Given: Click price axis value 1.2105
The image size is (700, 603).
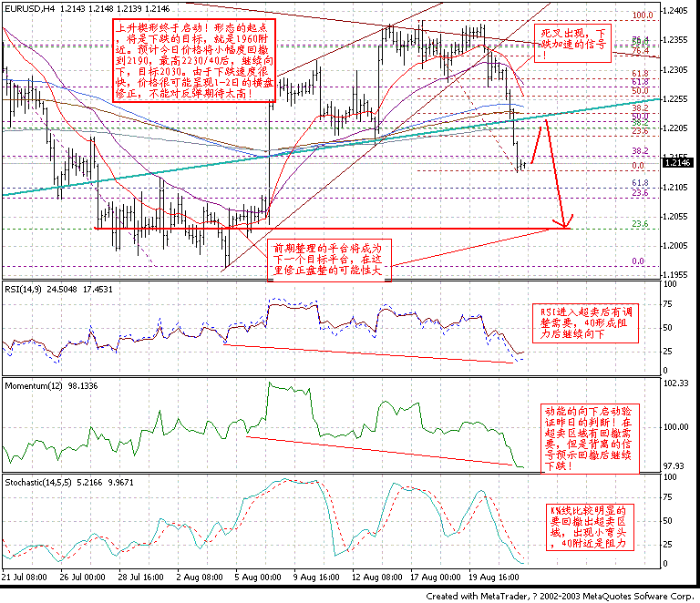Looking at the screenshot, I should [x=675, y=188].
